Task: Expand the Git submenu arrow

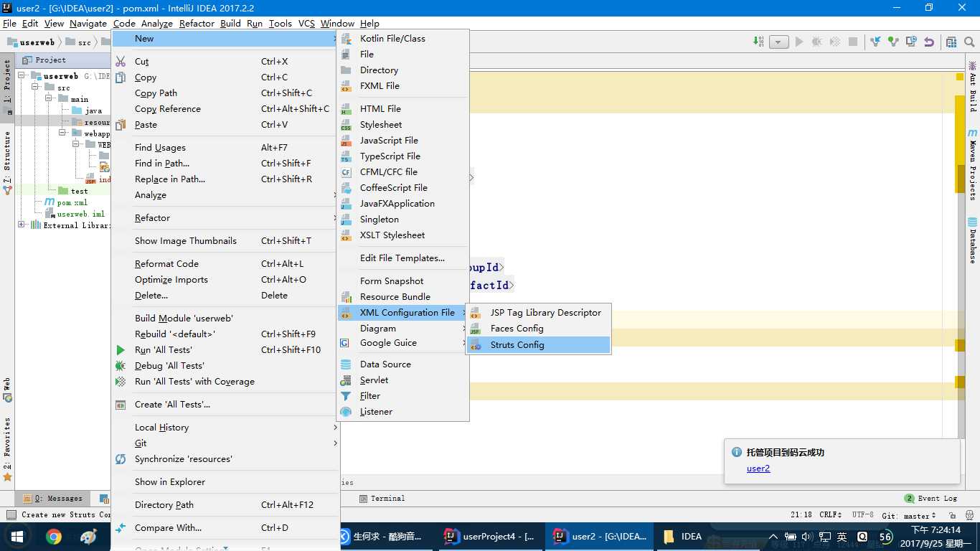Action: point(335,443)
